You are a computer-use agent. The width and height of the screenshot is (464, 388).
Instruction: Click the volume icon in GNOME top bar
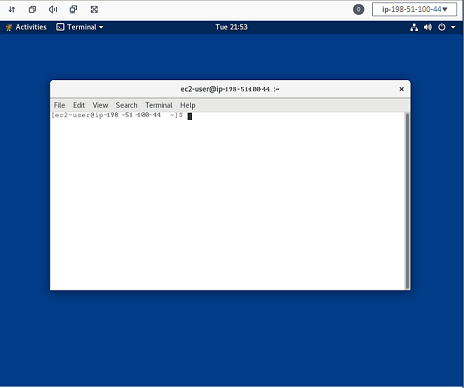(x=428, y=27)
